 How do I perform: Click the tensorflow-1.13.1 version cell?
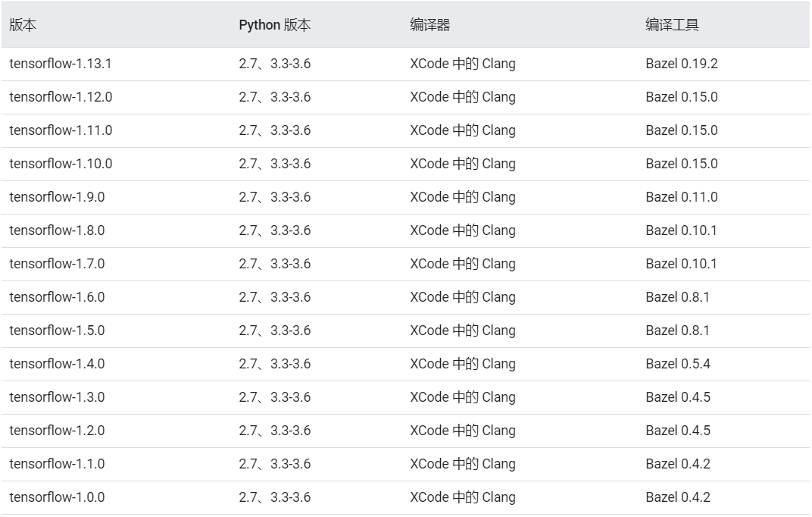coord(61,64)
